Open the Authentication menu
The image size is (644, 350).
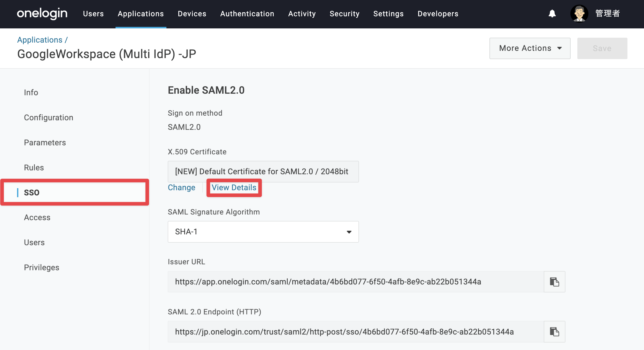[247, 14]
